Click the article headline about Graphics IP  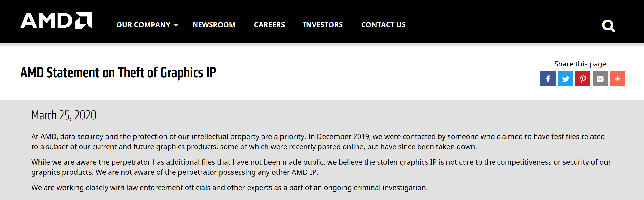click(118, 72)
